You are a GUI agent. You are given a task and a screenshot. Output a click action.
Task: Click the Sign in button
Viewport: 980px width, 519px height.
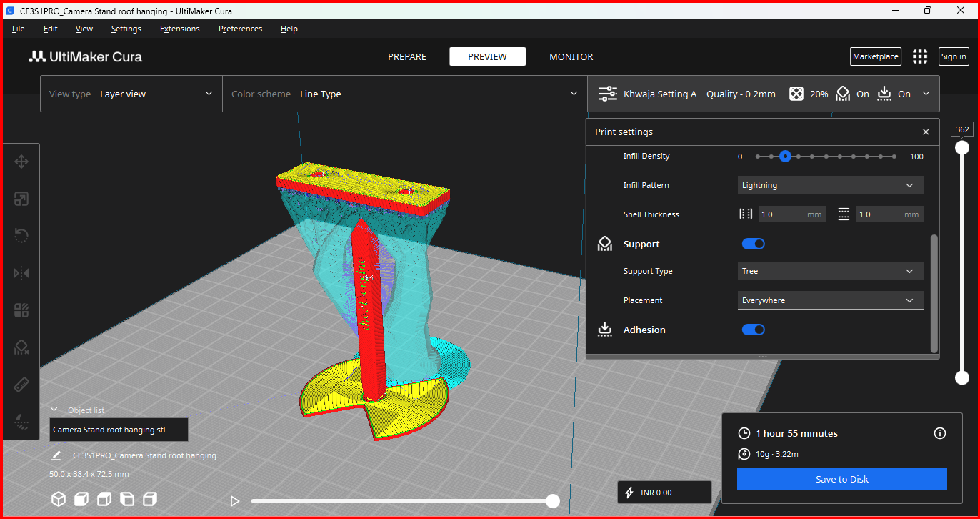tap(954, 56)
